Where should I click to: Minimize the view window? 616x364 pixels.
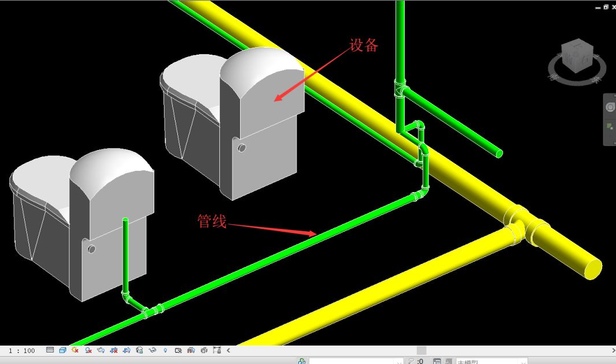(598, 7)
